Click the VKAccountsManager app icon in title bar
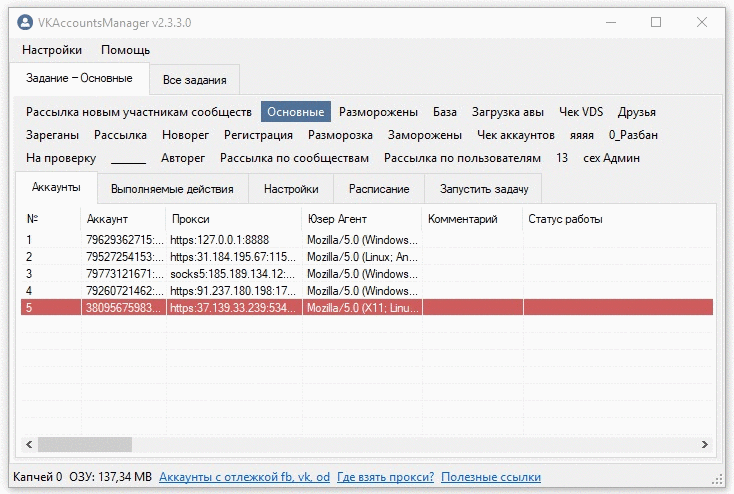 coord(25,22)
